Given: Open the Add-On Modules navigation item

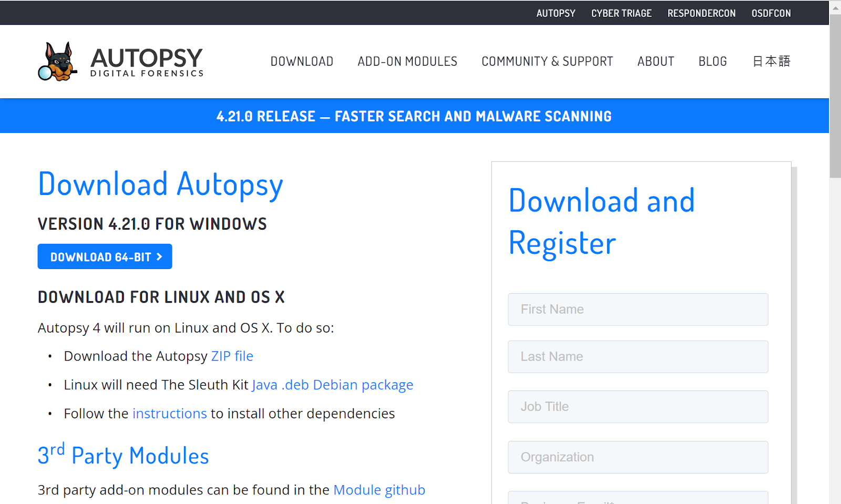Looking at the screenshot, I should (407, 61).
